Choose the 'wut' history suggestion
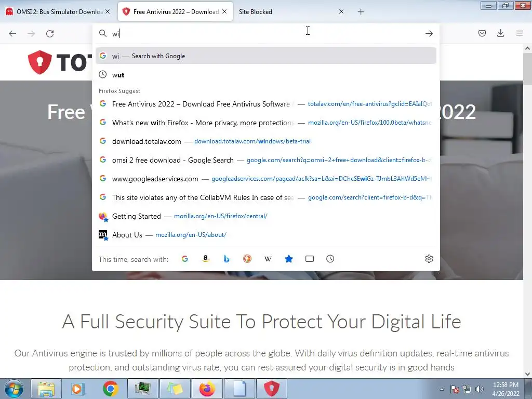The image size is (532, 399). click(x=265, y=75)
